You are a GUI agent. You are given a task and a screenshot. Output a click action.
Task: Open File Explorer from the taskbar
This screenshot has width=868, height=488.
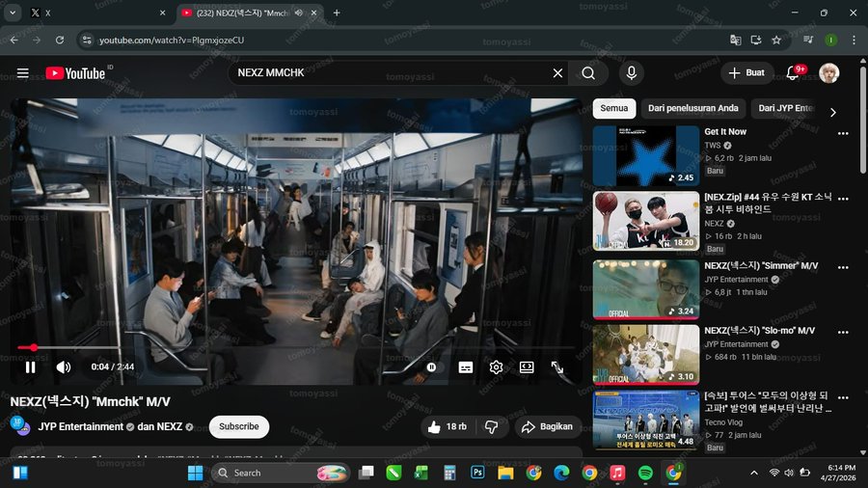504,474
